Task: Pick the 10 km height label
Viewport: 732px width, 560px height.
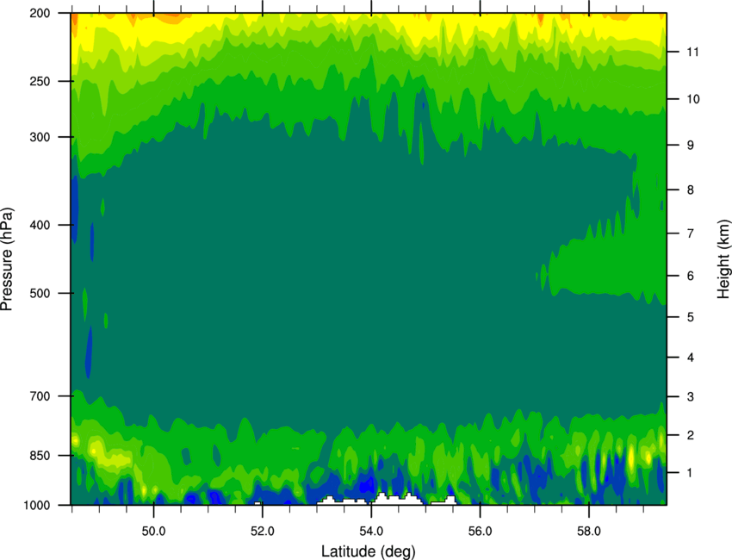Action: coord(692,99)
